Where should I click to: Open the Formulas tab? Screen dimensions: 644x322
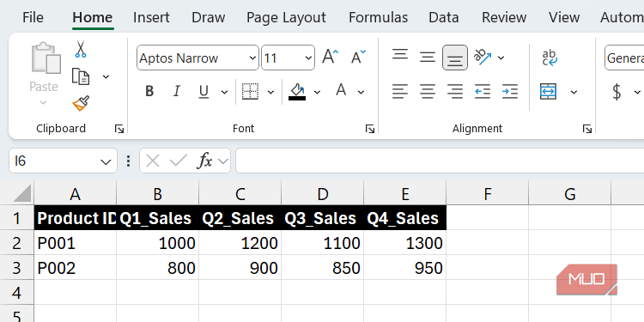coord(378,17)
